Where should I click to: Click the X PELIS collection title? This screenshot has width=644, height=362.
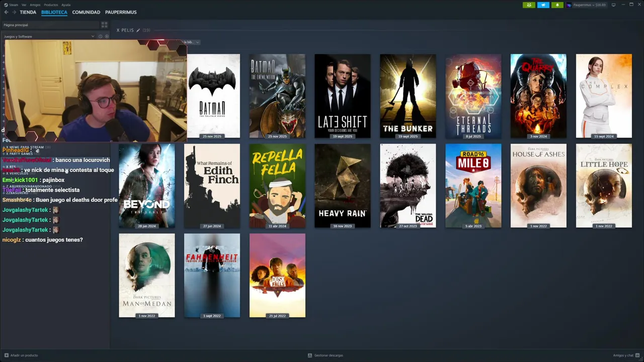125,30
